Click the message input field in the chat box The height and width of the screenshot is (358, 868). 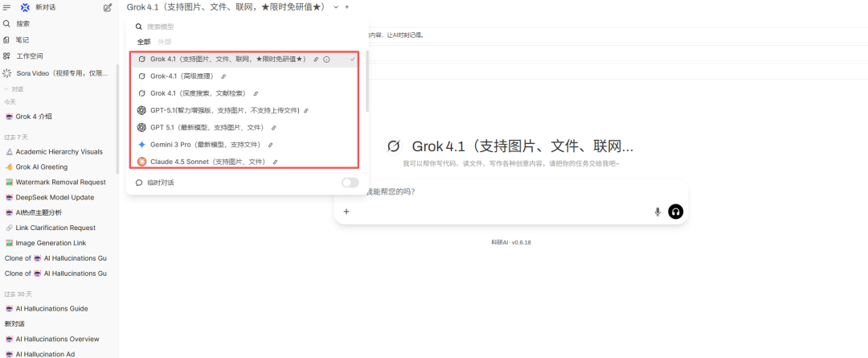point(510,191)
